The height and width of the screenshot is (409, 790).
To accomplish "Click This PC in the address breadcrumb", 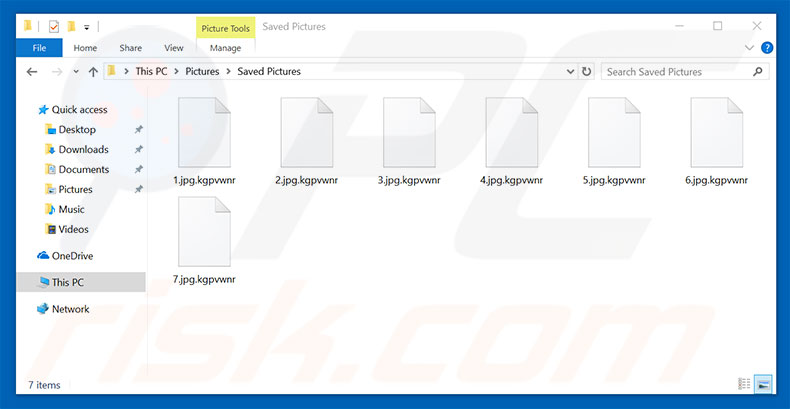I will point(151,72).
